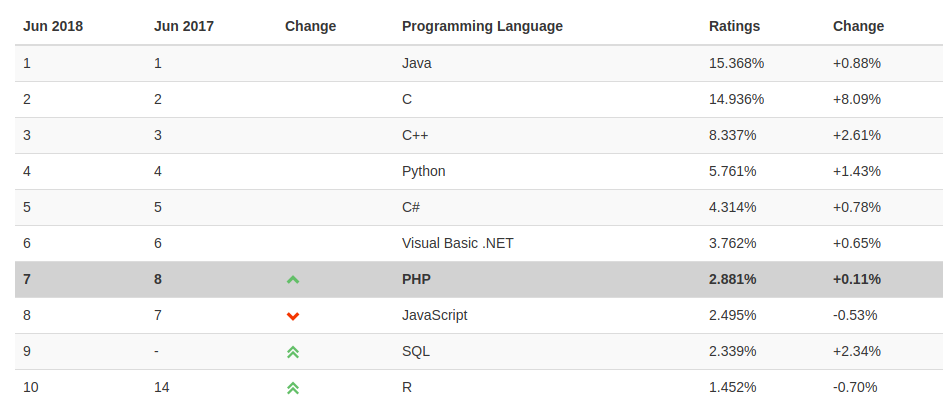Click the 2.881% rating for PHP
This screenshot has width=951, height=404.
(x=733, y=280)
